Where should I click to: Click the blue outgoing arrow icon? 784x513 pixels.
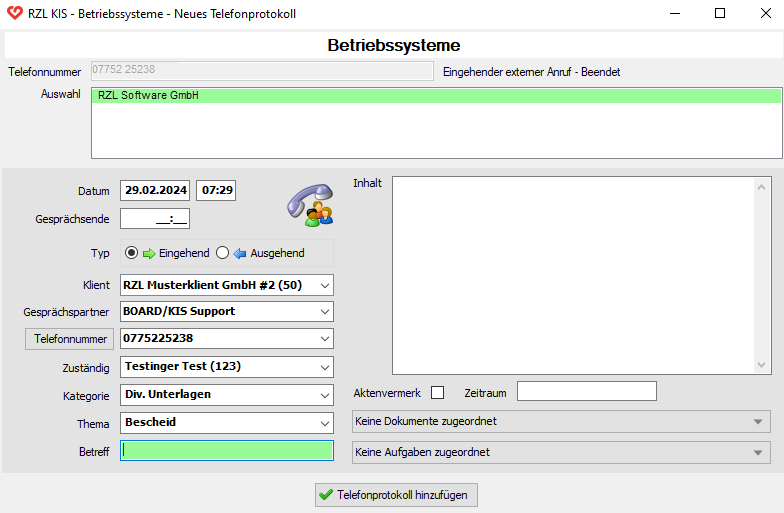pyautogui.click(x=239, y=253)
